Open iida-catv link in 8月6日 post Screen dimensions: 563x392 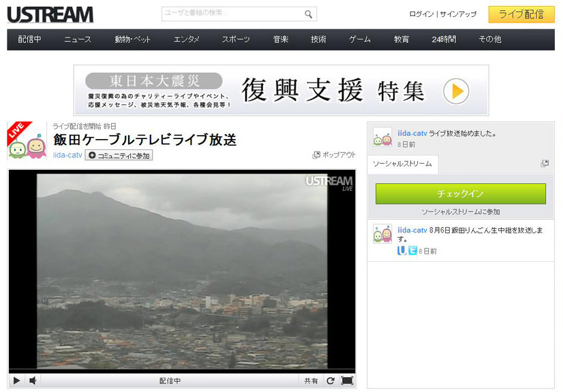(x=412, y=230)
